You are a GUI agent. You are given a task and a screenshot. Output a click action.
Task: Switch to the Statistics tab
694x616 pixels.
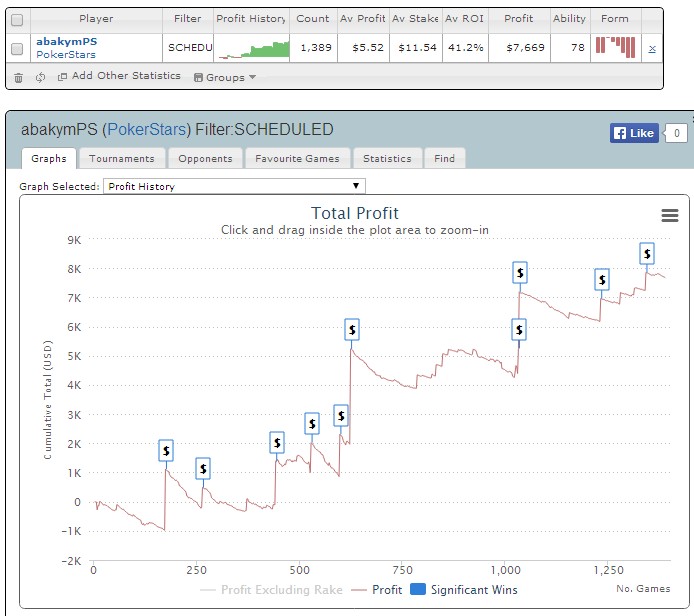coord(387,158)
